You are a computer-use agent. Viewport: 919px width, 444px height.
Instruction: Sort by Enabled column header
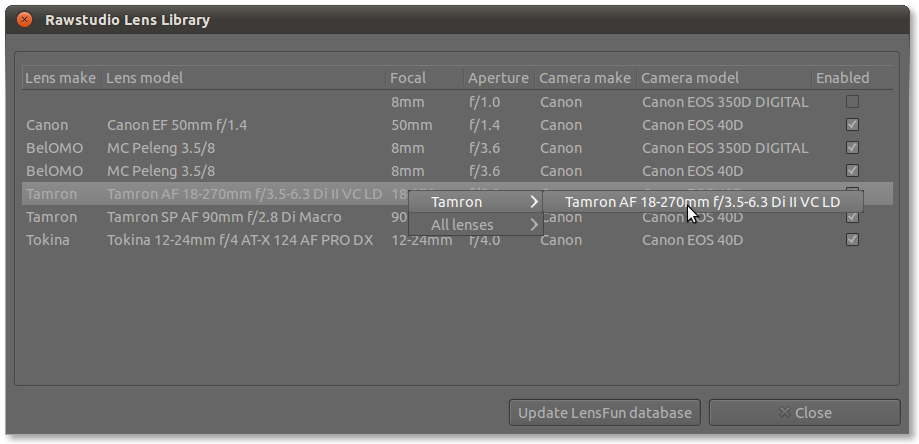853,78
